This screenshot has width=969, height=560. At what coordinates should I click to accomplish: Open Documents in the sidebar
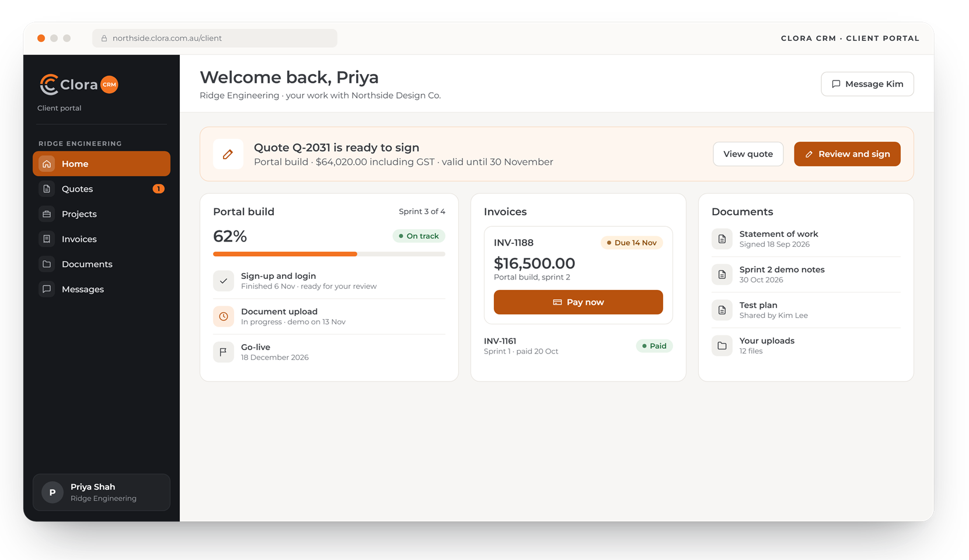click(102, 264)
